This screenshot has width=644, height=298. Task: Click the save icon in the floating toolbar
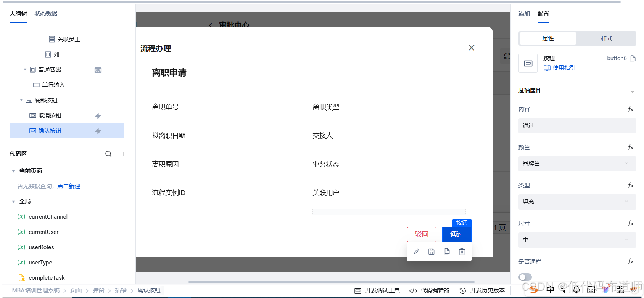point(431,252)
